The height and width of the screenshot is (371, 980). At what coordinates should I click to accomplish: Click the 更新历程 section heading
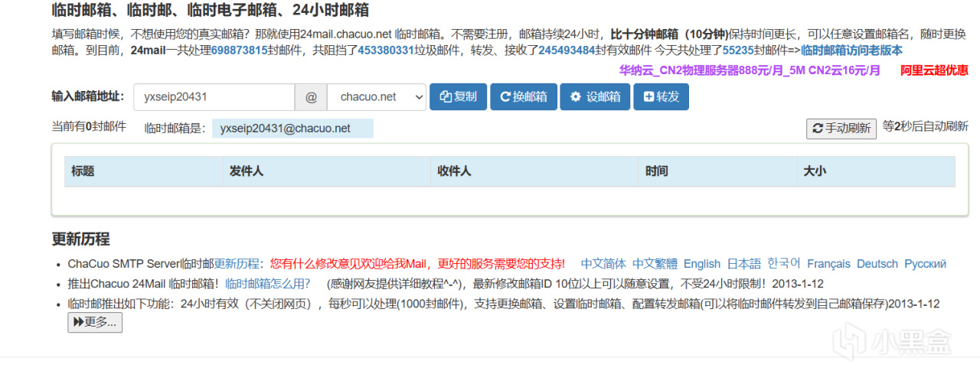tap(80, 238)
